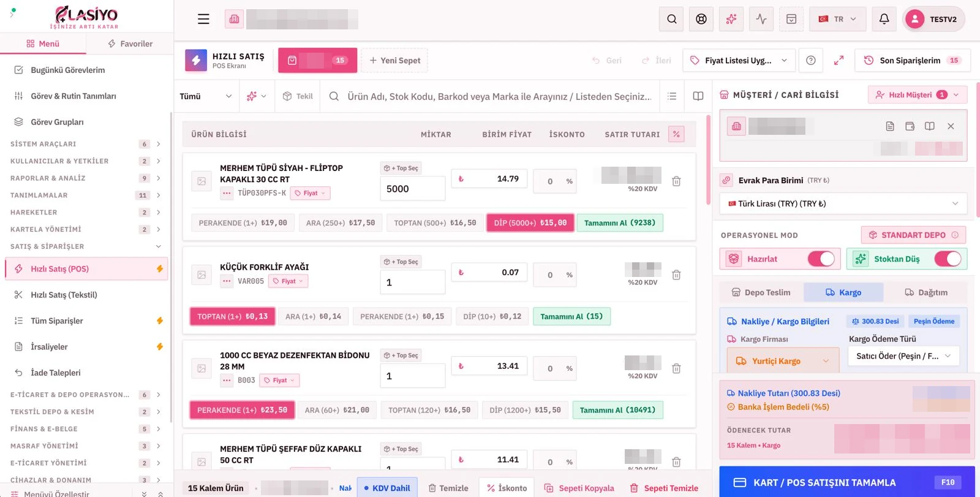Open İade Talepleri menu item
The image size is (980, 497).
(86, 373)
